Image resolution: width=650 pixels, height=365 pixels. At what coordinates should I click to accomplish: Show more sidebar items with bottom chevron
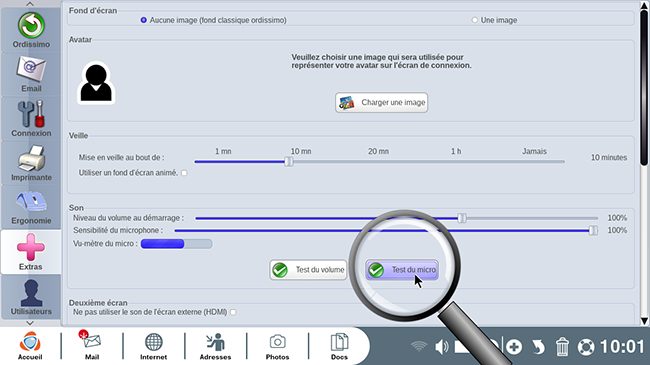click(30, 323)
